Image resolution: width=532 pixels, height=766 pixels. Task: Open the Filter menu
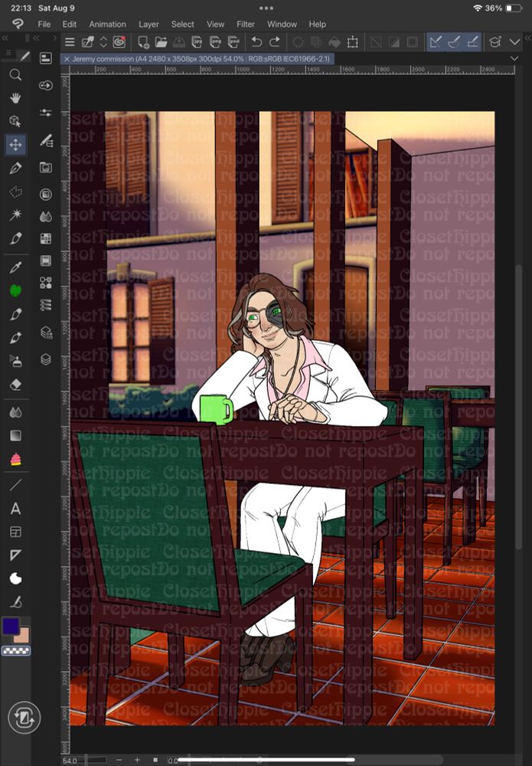(x=246, y=24)
